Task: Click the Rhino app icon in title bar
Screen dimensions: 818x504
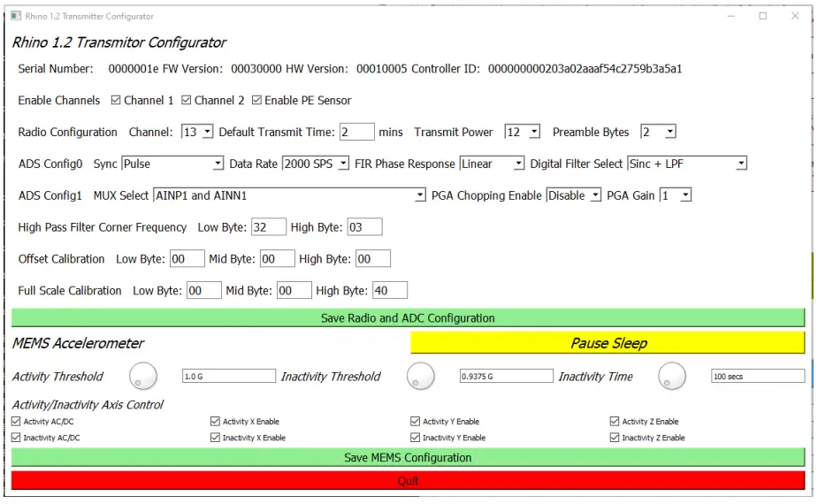Action: (x=16, y=16)
